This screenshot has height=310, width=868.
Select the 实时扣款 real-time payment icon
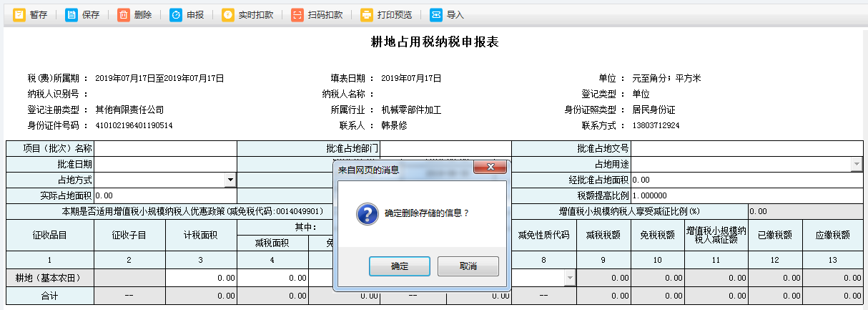(228, 14)
